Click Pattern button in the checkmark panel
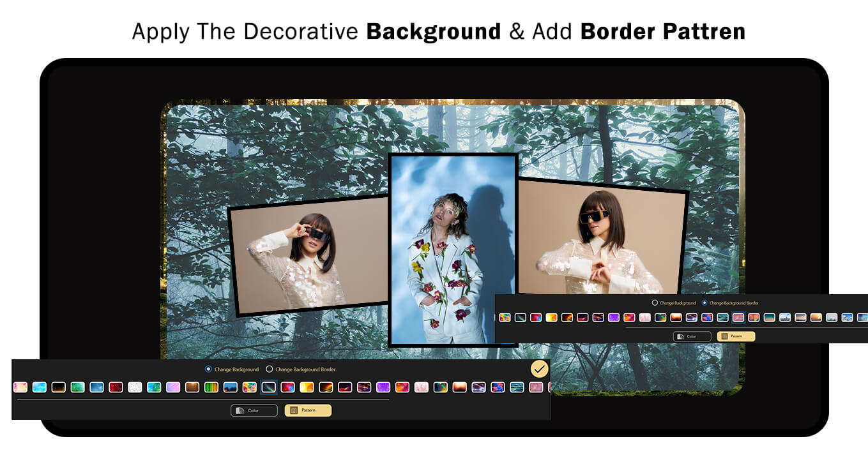868x462 pixels. point(308,410)
